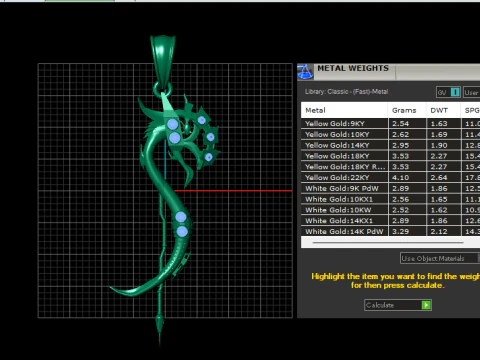The image size is (480, 360).
Task: Select the White Gold:10KW row
Action: click(x=390, y=210)
